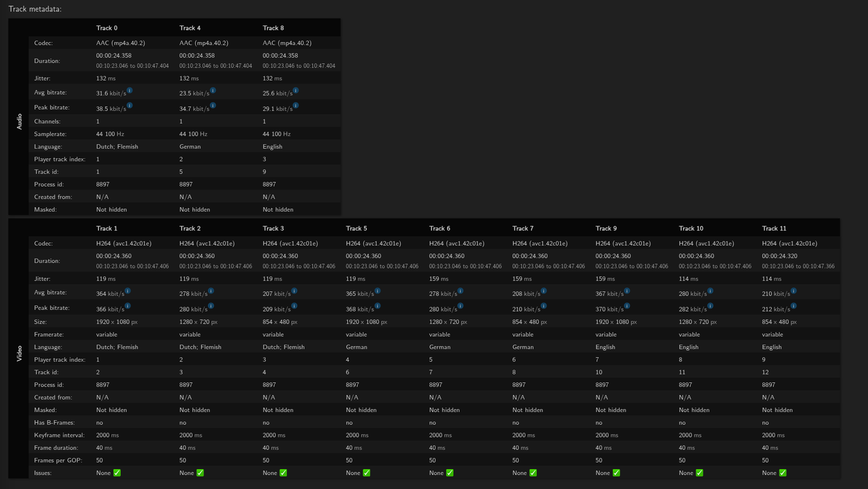This screenshot has height=489, width=868.
Task: Click the 'Track 0' audio column header
Action: [x=107, y=28]
